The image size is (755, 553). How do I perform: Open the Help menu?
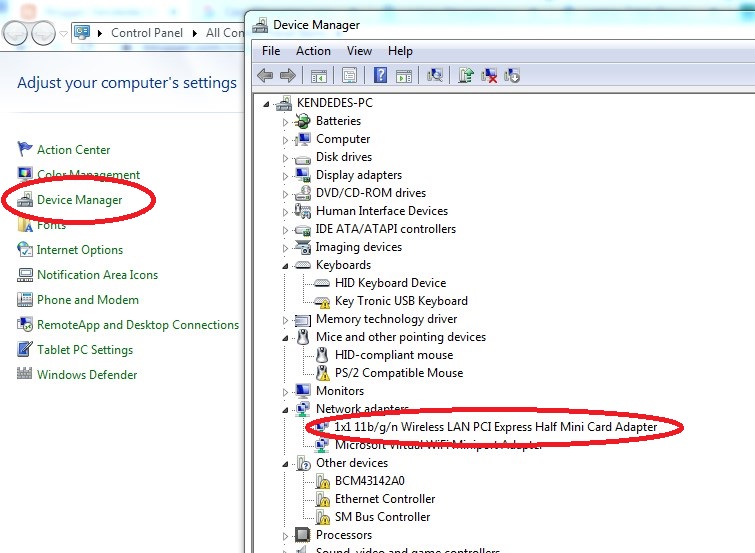[x=400, y=51]
